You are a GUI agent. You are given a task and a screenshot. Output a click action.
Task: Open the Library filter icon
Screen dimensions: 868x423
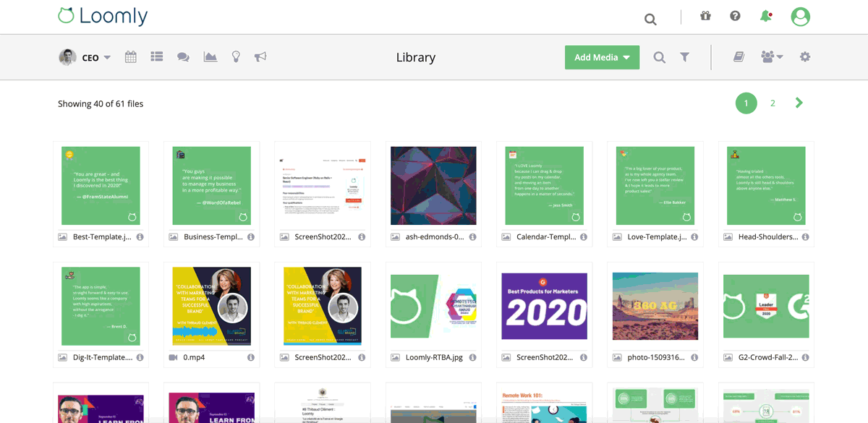(x=684, y=56)
